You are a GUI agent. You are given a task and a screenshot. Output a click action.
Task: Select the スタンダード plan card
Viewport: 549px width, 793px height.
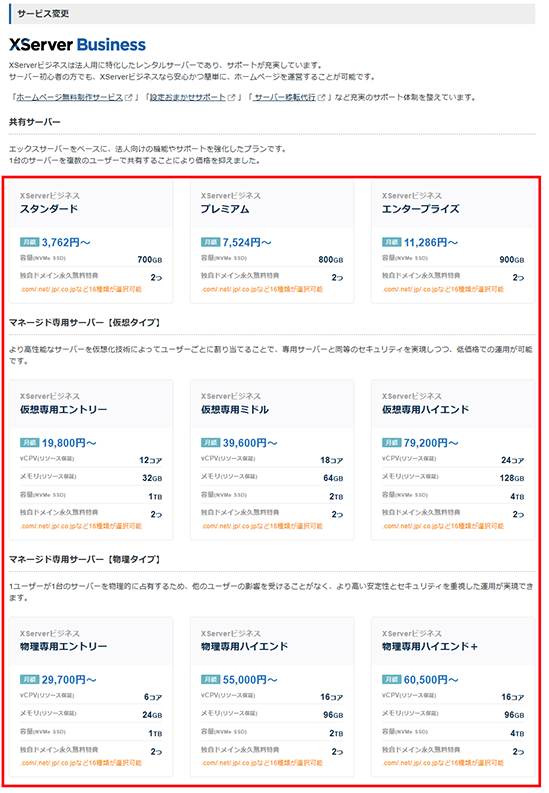coord(92,241)
